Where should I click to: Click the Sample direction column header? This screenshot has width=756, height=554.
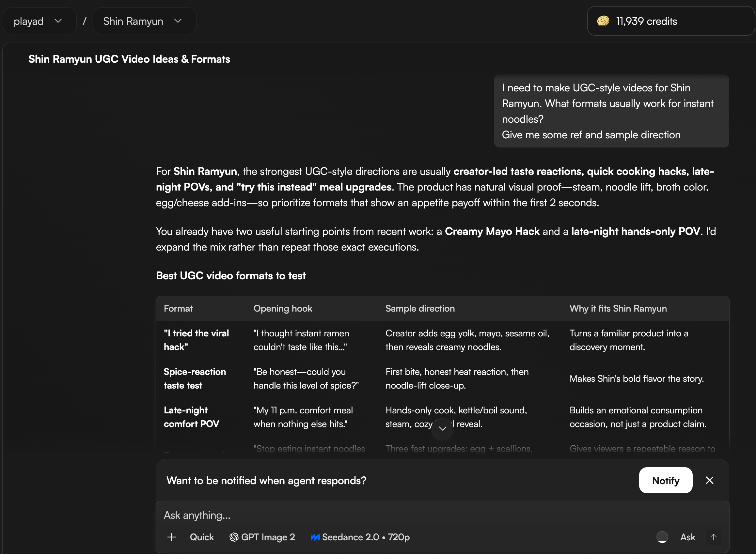420,309
